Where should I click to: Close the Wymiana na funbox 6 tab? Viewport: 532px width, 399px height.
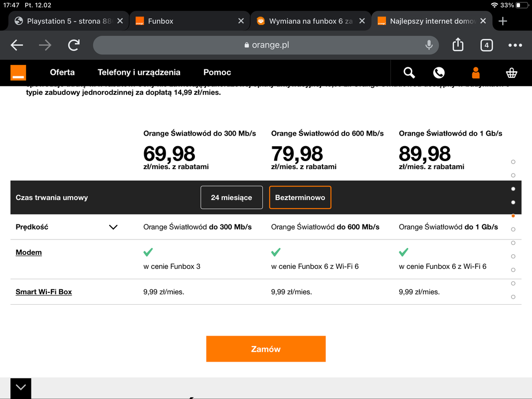(362, 21)
